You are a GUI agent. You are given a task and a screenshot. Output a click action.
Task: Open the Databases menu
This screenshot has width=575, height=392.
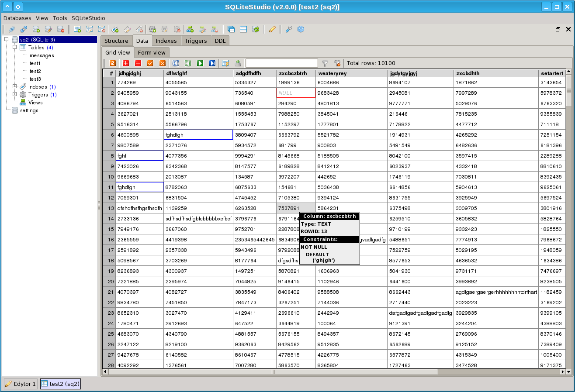coord(17,18)
